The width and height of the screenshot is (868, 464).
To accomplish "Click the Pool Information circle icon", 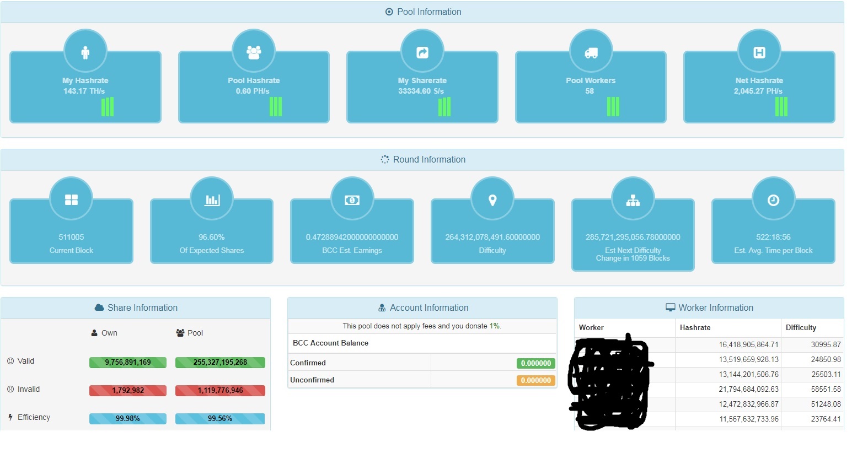I will [389, 12].
